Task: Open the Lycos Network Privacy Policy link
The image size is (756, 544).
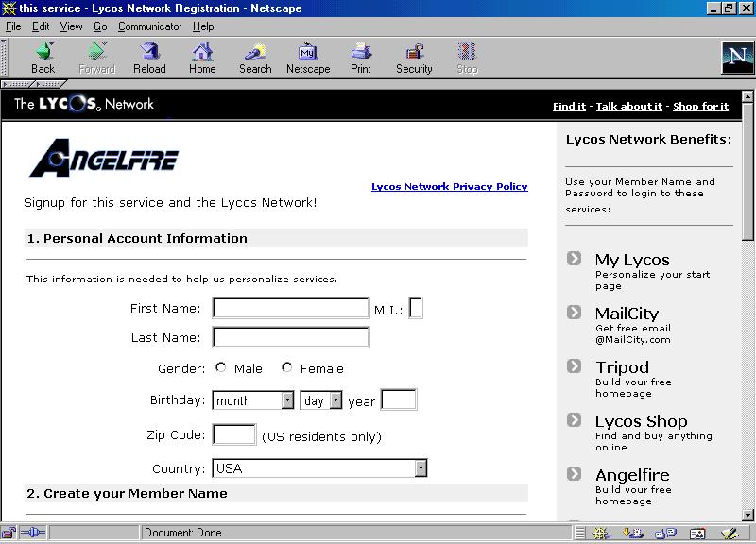Action: 449,187
